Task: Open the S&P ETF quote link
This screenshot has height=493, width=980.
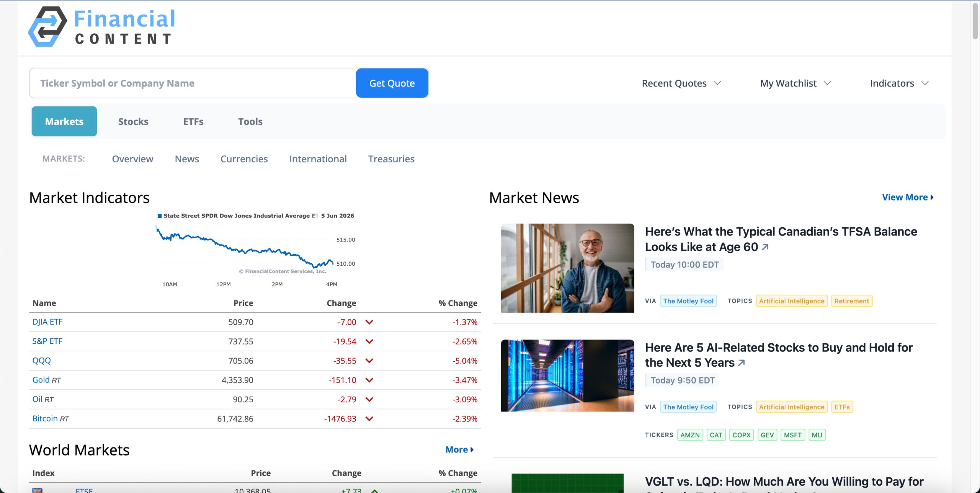Action: click(47, 341)
